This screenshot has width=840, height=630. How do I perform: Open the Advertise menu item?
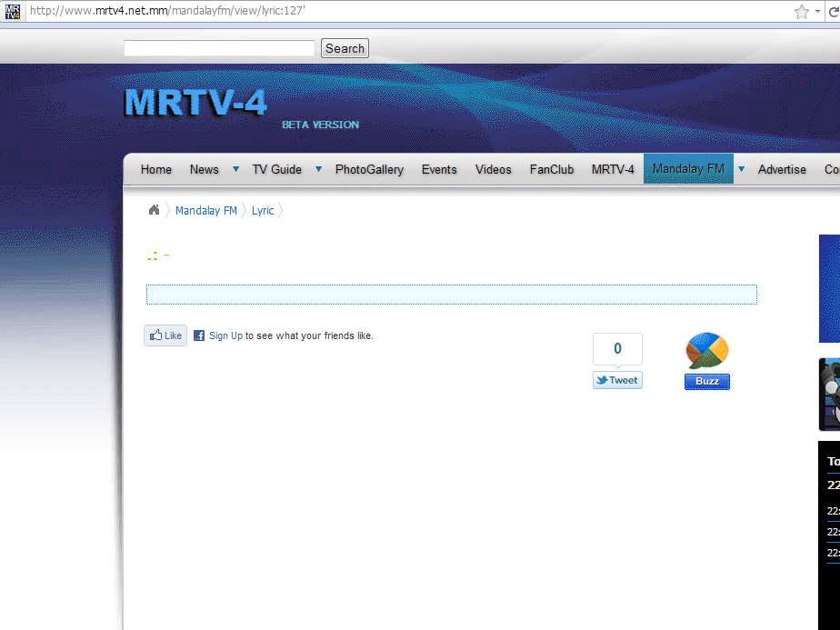click(782, 169)
